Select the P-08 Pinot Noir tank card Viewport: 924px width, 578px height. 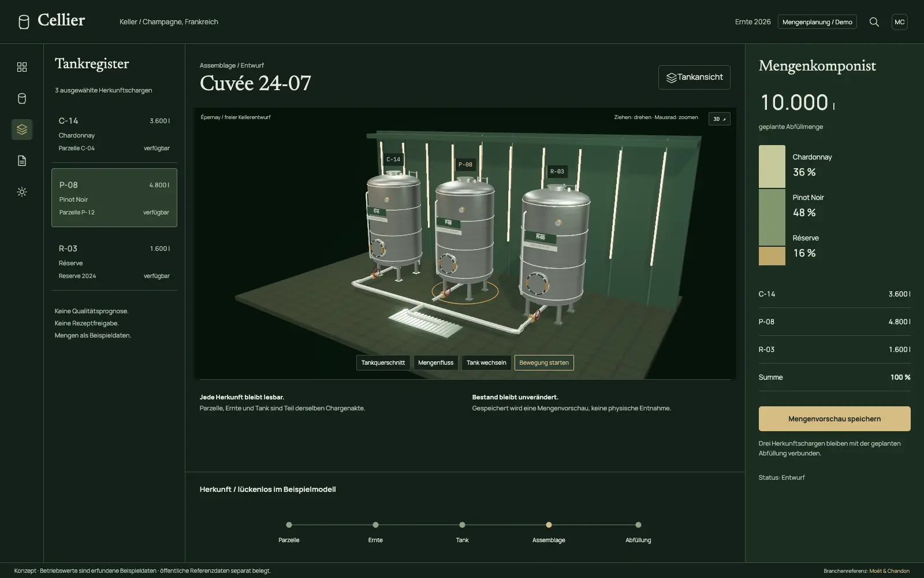pyautogui.click(x=114, y=198)
